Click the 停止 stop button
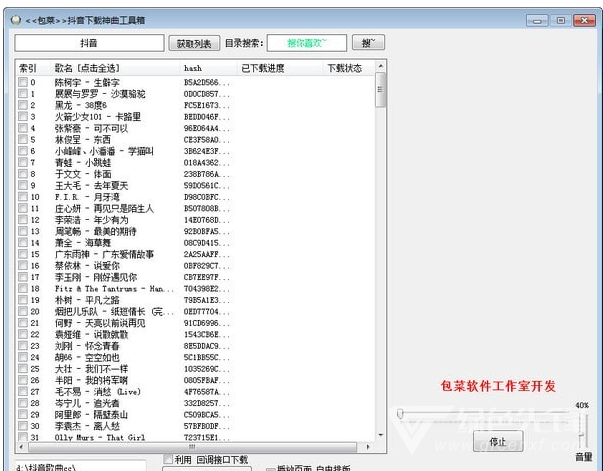 498,441
